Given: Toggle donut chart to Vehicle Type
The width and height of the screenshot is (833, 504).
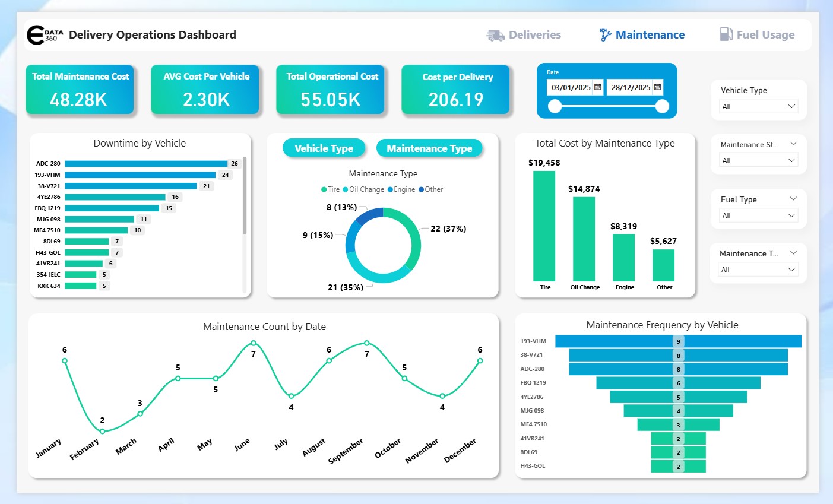Looking at the screenshot, I should [x=324, y=148].
